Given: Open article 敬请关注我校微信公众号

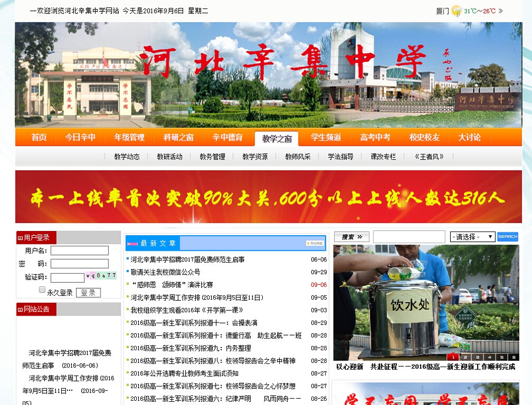Looking at the screenshot, I should point(165,272).
